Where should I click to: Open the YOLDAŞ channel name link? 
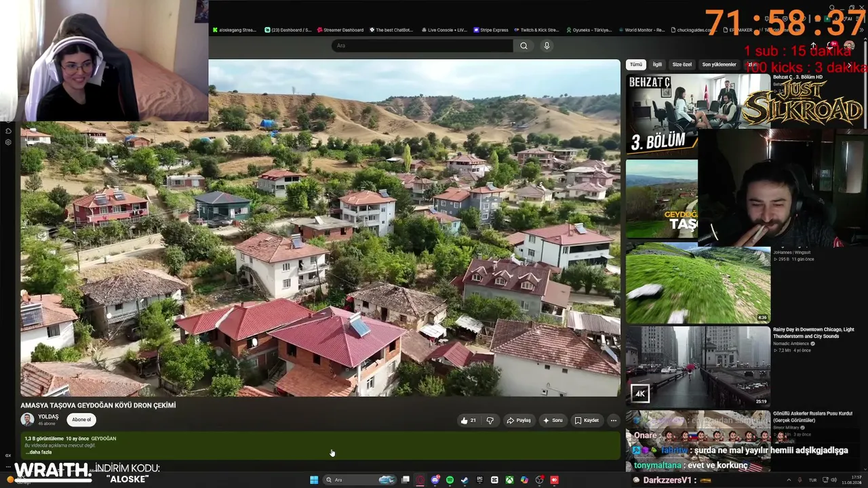pos(48,417)
